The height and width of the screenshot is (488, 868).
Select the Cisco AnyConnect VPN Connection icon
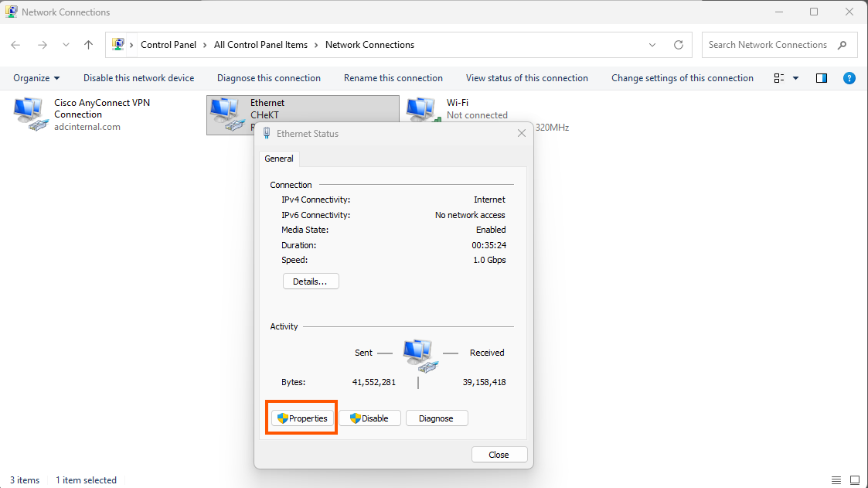(x=31, y=114)
